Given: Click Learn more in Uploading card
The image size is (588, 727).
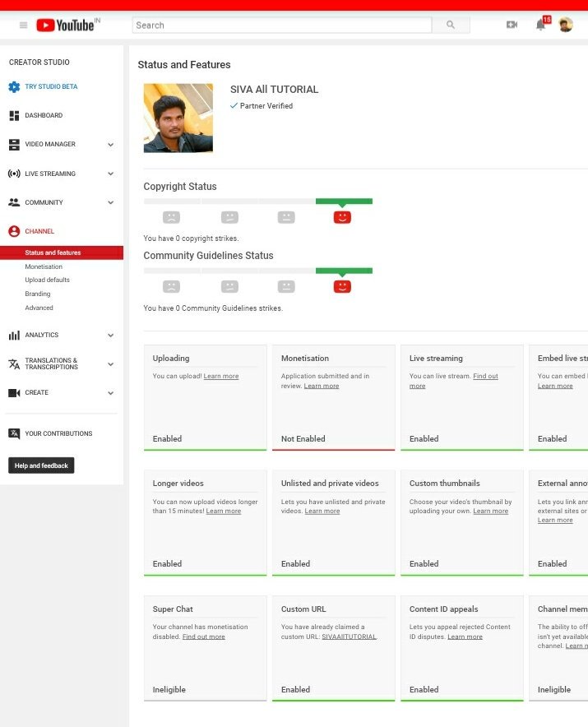Looking at the screenshot, I should (221, 376).
